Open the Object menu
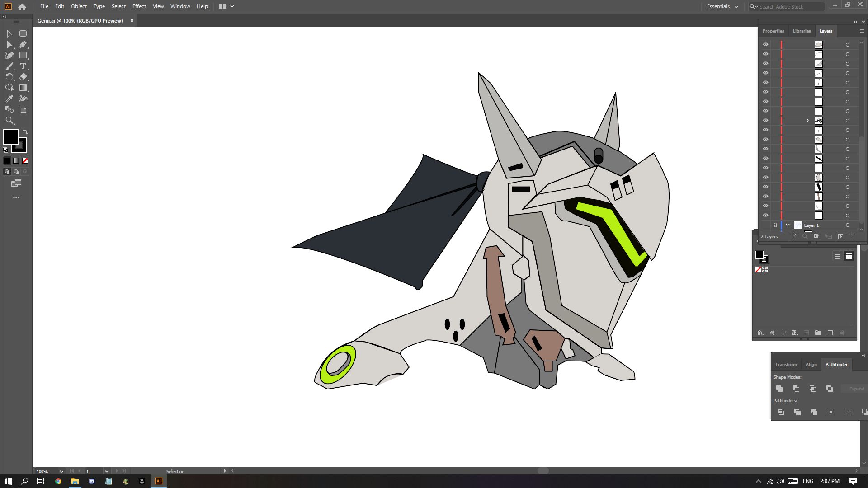This screenshot has height=488, width=868. pos(79,6)
